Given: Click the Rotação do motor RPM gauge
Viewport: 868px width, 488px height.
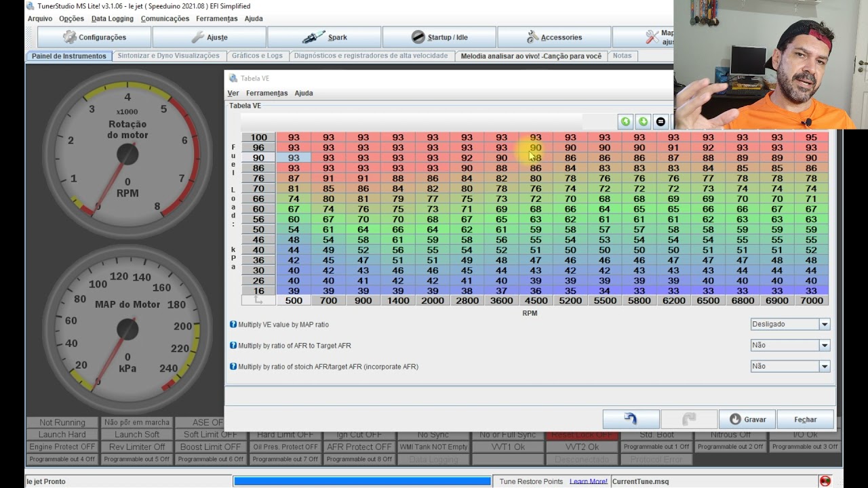Looking at the screenshot, I should tap(127, 155).
